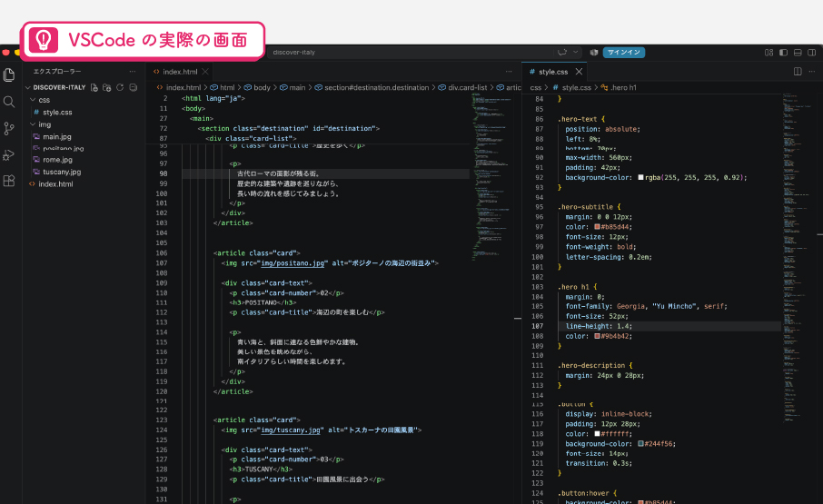Screen dimensions: 823x504
Task: Click #b85d44 swatch in .hero-subtitle
Action: (x=597, y=227)
